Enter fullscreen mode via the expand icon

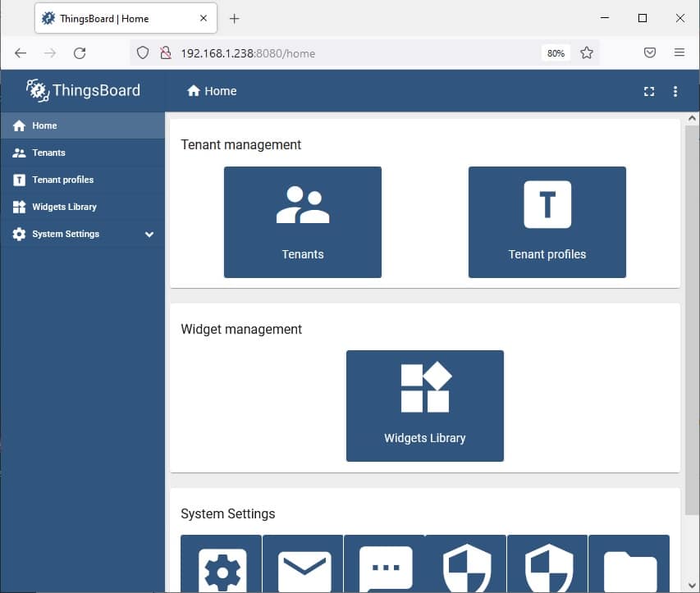tap(648, 92)
